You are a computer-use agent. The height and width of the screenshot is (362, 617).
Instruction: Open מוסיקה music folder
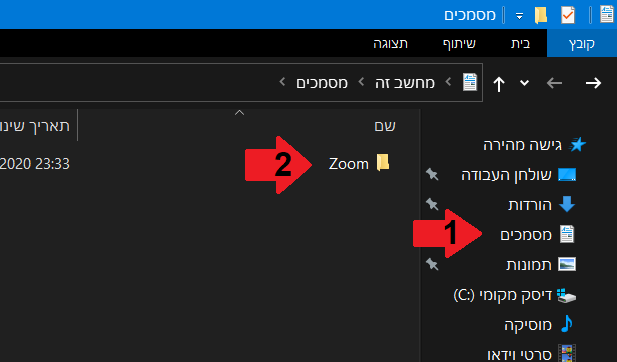539,325
